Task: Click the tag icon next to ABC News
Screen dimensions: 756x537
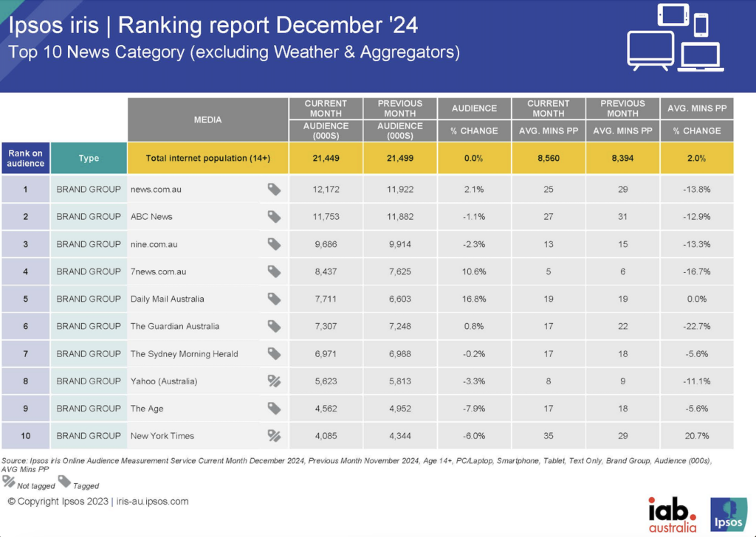Action: [x=274, y=216]
